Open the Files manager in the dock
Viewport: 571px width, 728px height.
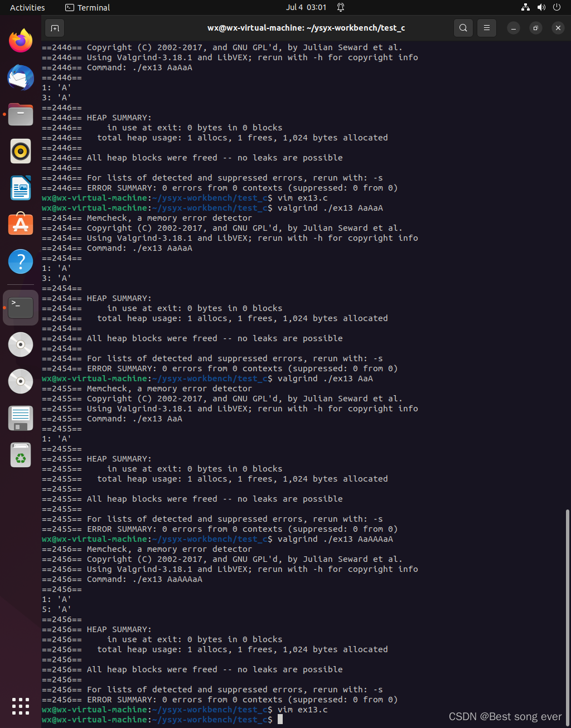coord(21,114)
